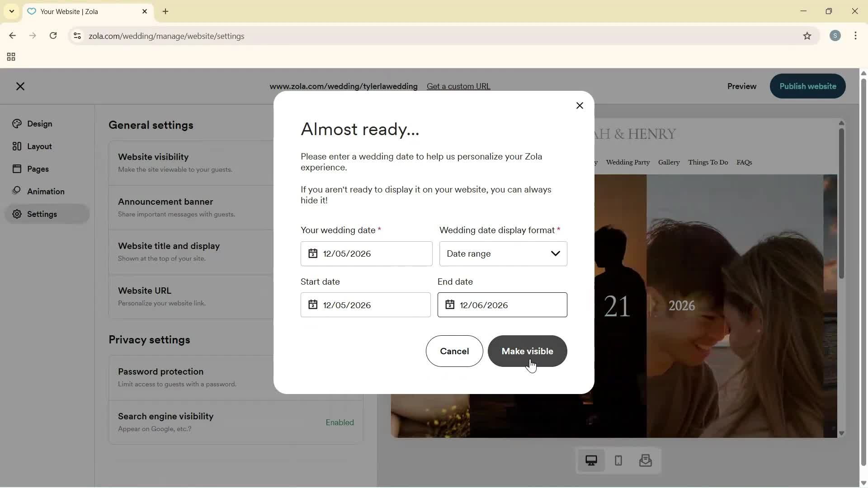Screen dimensions: 868x488
Task: Open the Settings gear icon
Action: click(16, 214)
